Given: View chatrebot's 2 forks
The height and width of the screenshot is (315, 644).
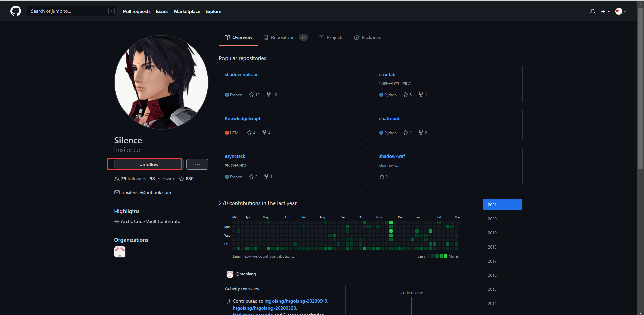Looking at the screenshot, I should pos(423,133).
